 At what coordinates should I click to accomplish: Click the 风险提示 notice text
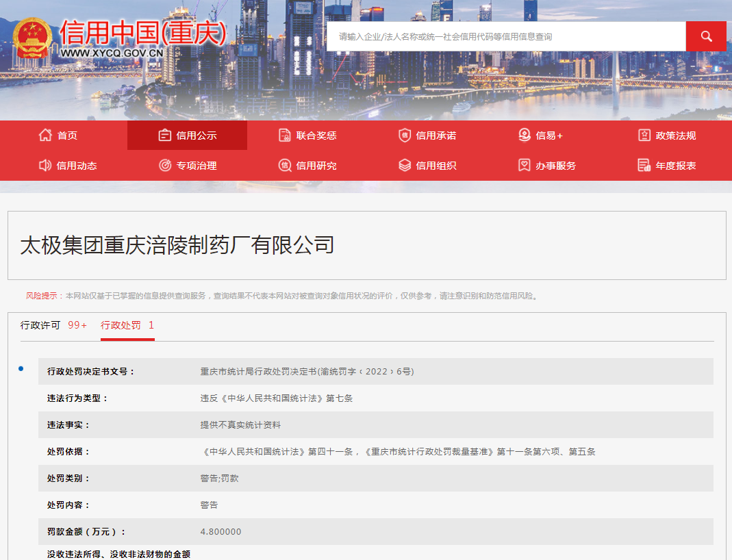(x=282, y=296)
